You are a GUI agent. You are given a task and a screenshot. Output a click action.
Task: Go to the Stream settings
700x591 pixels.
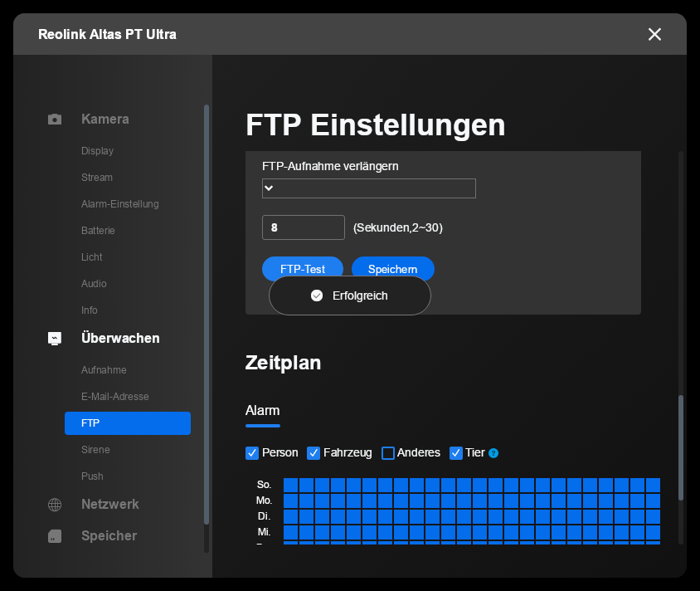point(97,178)
